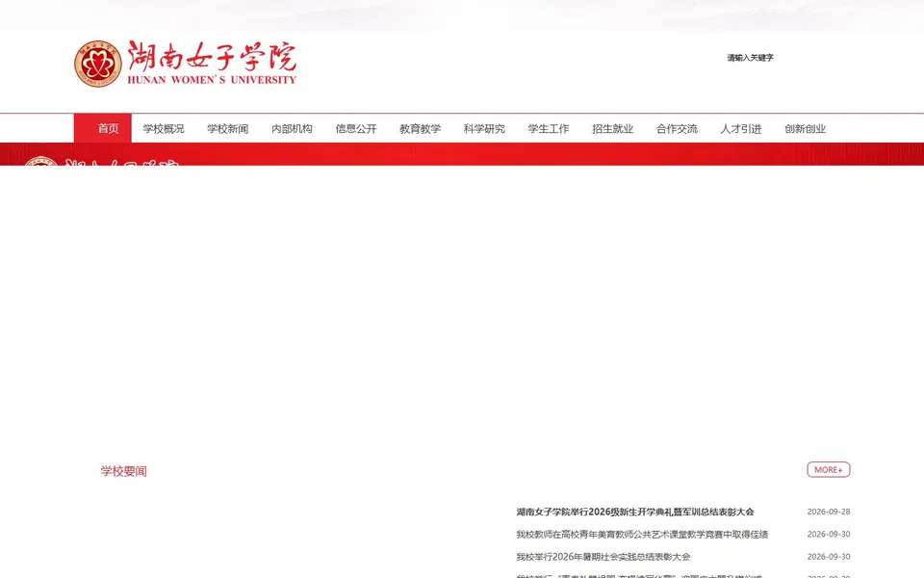The image size is (924, 578).
Task: Click the date beside 暑期社会实践总结表彰大会 news
Action: coord(829,557)
